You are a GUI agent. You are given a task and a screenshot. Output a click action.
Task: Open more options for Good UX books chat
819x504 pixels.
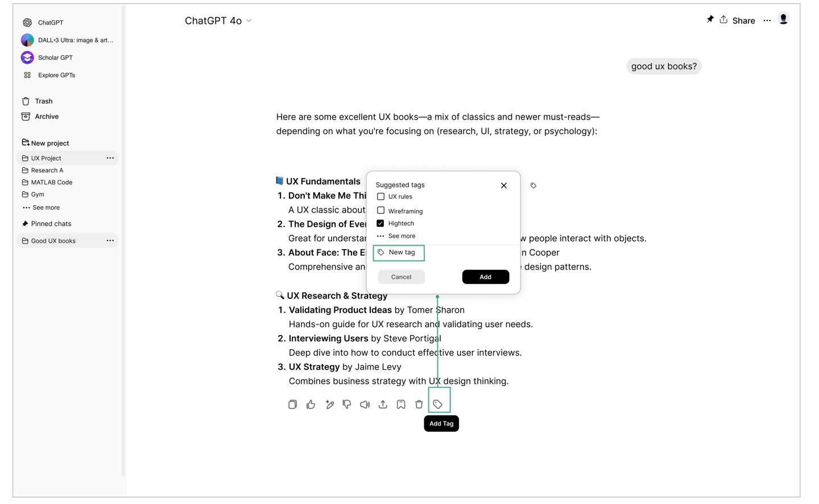click(x=110, y=241)
